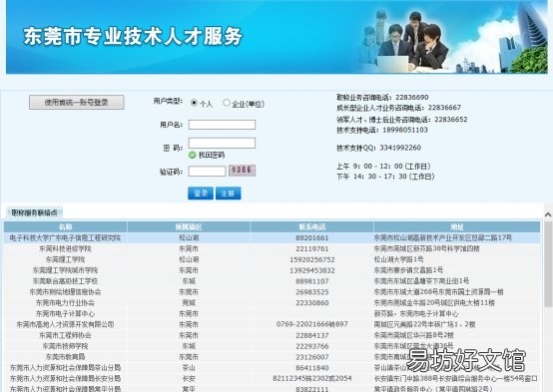Select row 东莞市高地人才资源开发有限公司
553x392 pixels.
pos(272,324)
